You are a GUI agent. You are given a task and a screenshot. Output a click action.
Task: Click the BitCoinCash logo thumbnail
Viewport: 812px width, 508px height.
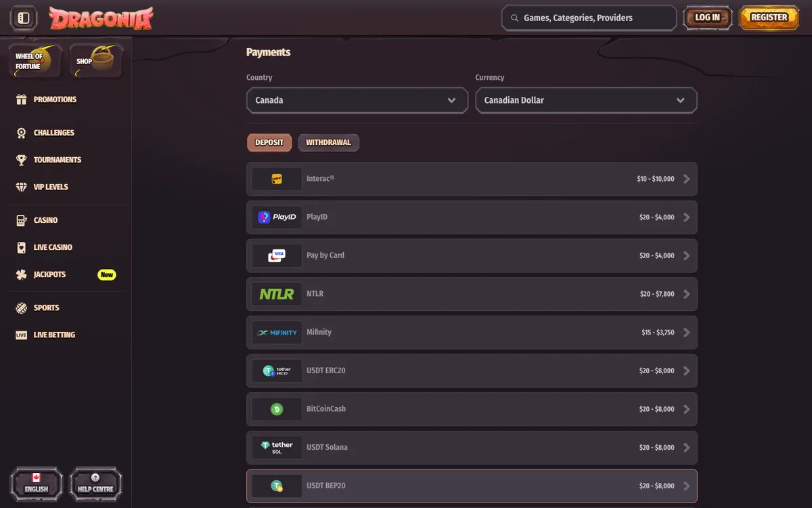(x=277, y=409)
